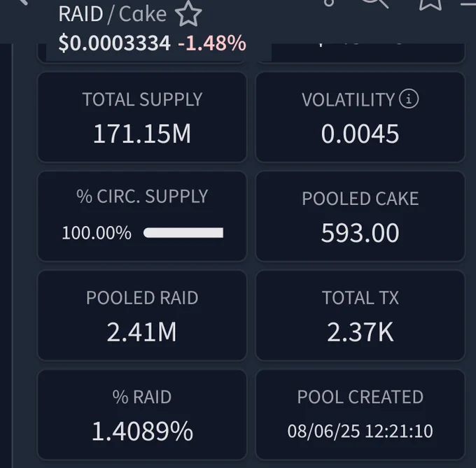476x468 pixels.
Task: Click the RAID / Cake pair title
Action: (112, 14)
